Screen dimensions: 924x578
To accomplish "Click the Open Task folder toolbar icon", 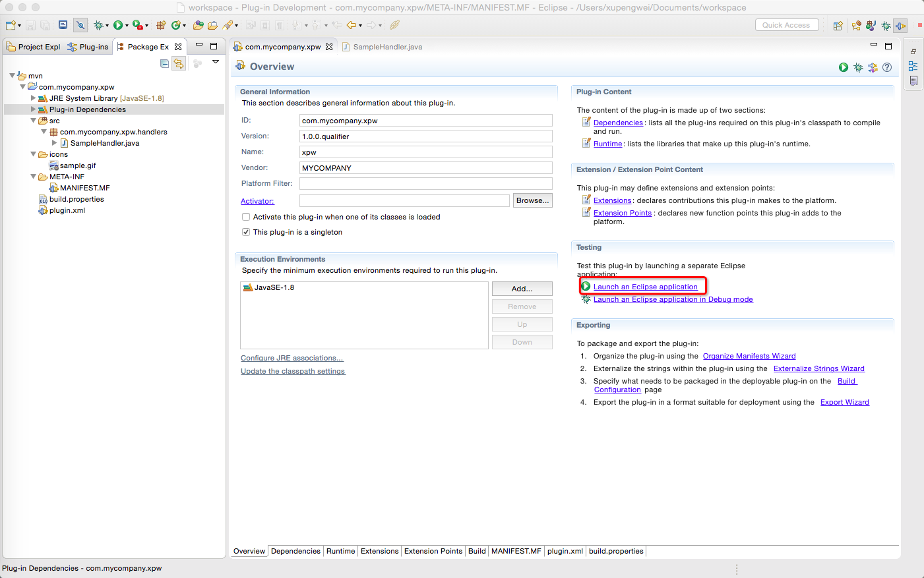I will (x=212, y=25).
